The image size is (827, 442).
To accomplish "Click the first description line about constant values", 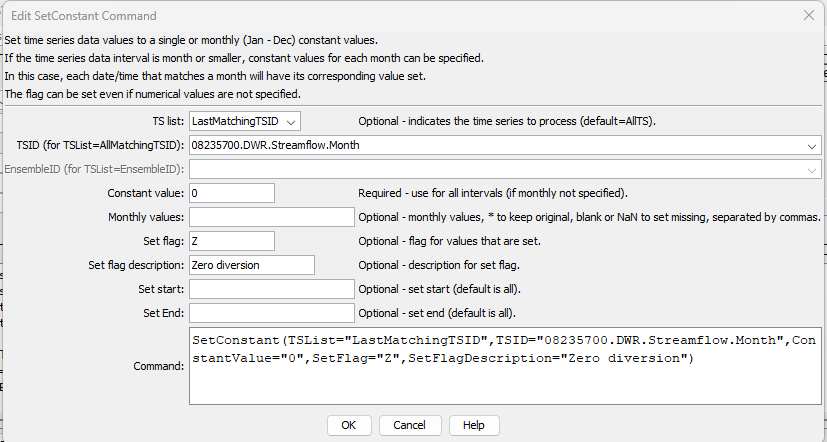I will pyautogui.click(x=191, y=40).
